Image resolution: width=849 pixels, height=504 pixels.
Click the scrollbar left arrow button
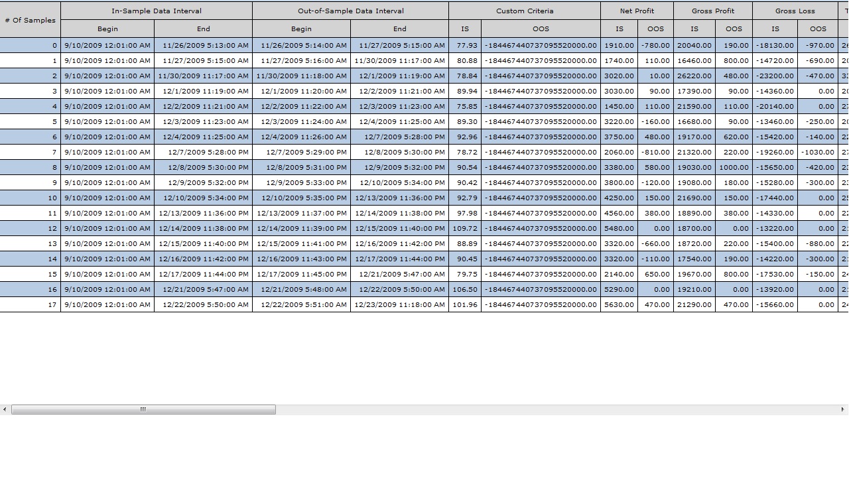click(x=5, y=410)
